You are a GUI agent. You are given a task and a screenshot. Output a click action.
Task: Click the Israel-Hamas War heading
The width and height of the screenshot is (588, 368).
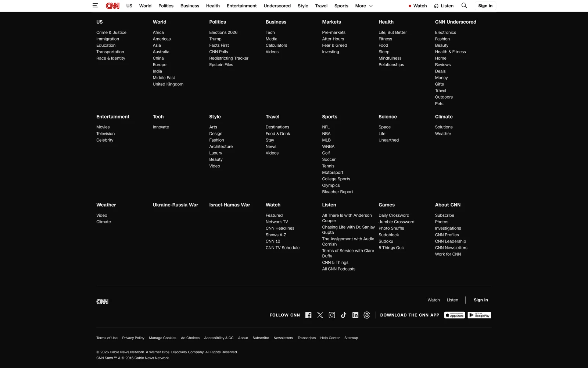[x=230, y=205]
